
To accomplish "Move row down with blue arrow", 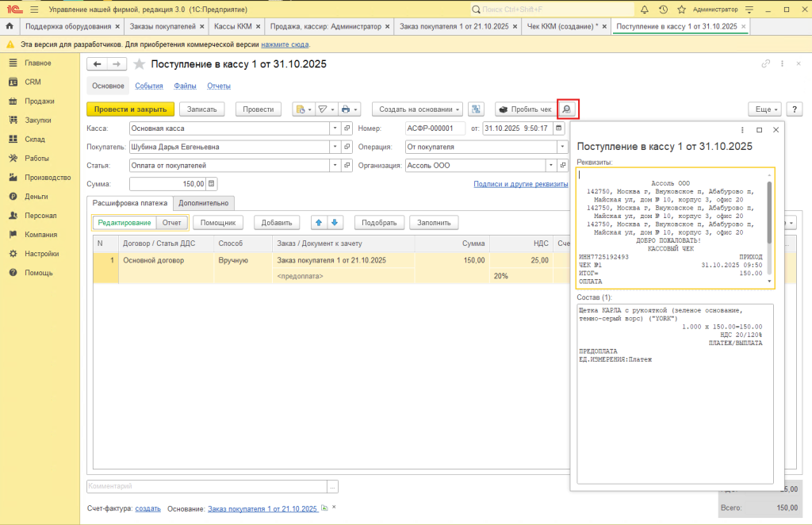I will (x=335, y=223).
